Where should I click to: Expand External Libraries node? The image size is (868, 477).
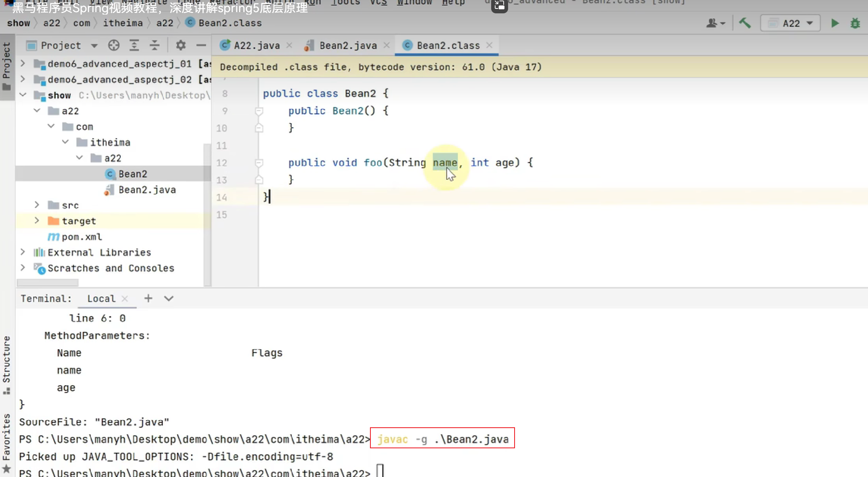click(x=23, y=253)
